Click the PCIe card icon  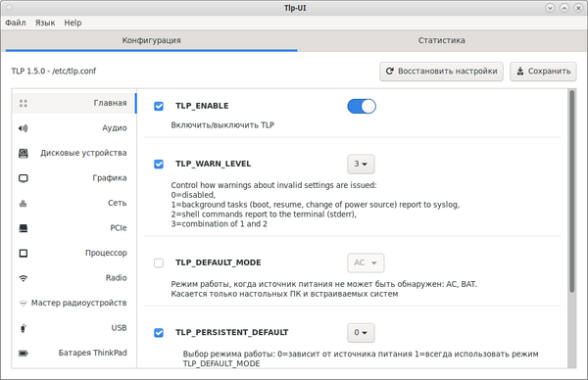point(24,228)
